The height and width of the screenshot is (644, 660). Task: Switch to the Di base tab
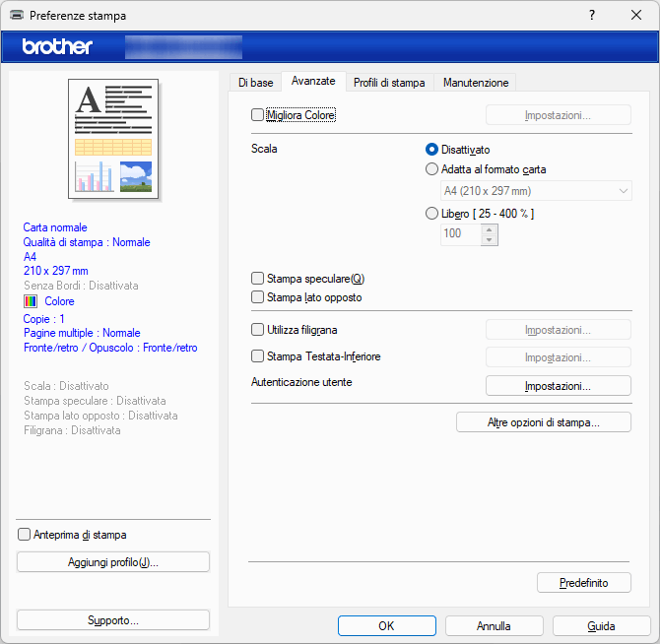255,83
